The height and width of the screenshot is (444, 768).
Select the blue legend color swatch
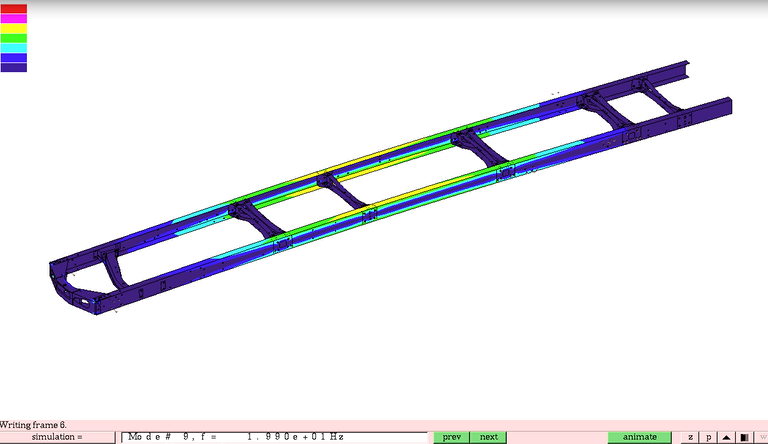pyautogui.click(x=14, y=58)
